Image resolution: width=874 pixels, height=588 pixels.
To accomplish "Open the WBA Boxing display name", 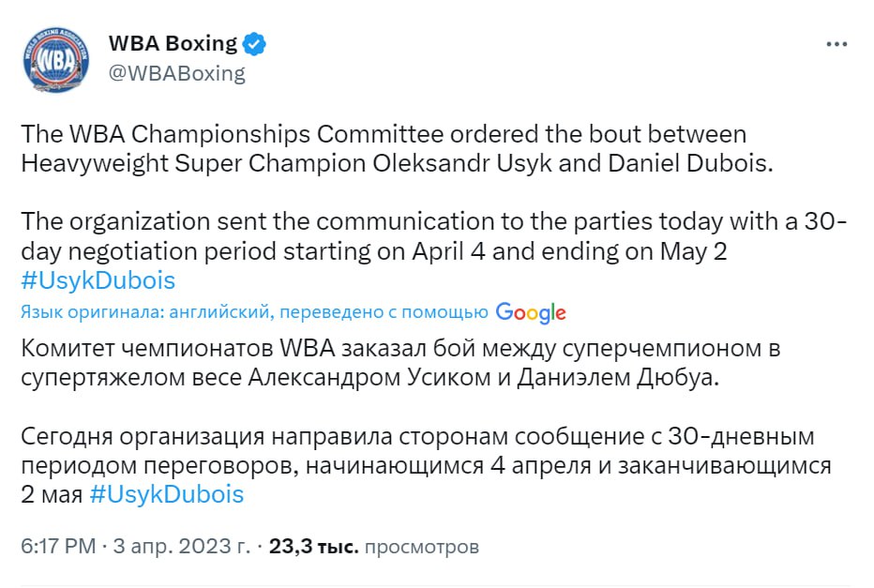I will 173,43.
